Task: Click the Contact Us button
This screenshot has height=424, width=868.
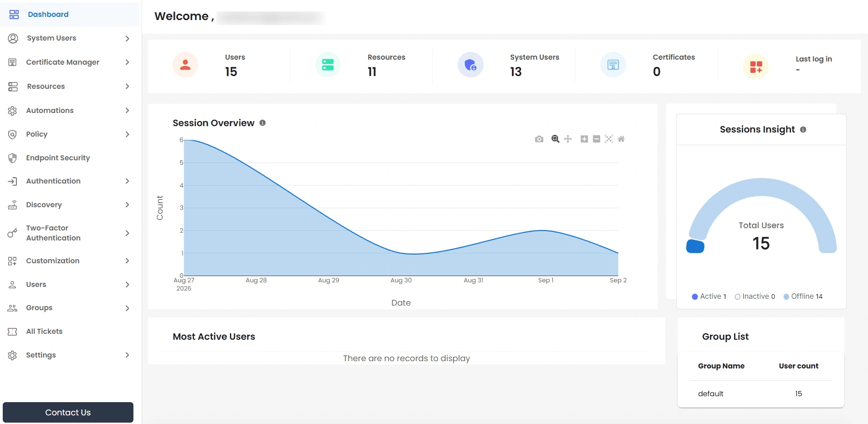Action: (x=68, y=413)
